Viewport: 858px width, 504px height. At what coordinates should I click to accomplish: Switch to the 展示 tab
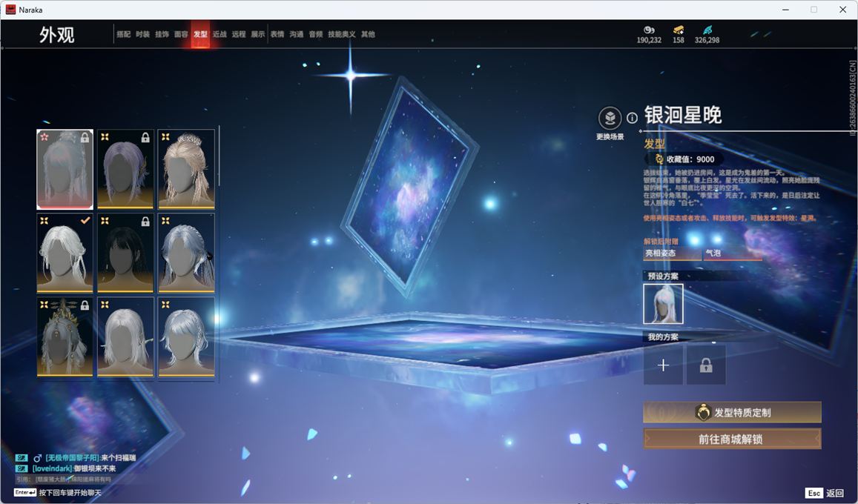pos(258,34)
